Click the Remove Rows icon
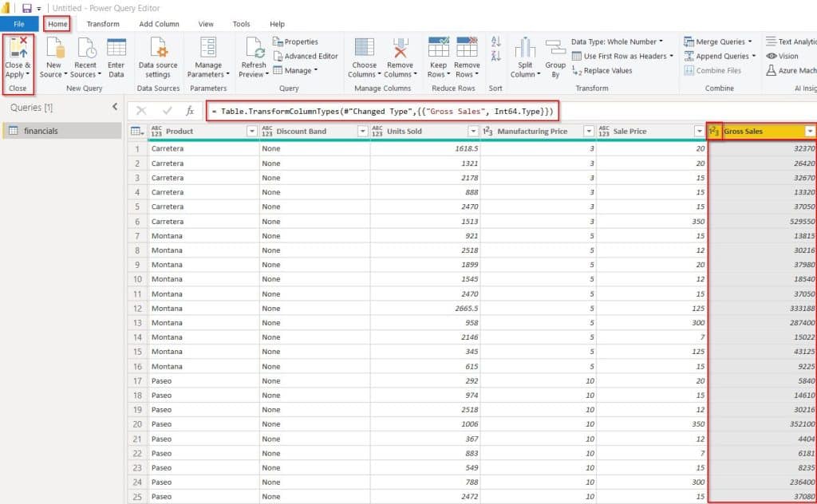The width and height of the screenshot is (817, 504). pos(467,47)
